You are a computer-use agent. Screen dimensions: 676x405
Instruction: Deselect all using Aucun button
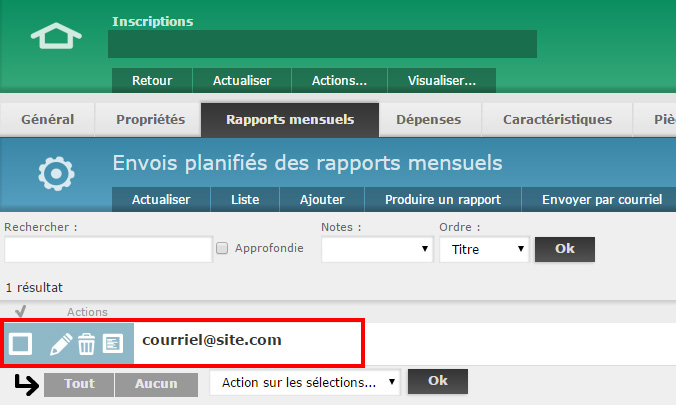pos(155,383)
